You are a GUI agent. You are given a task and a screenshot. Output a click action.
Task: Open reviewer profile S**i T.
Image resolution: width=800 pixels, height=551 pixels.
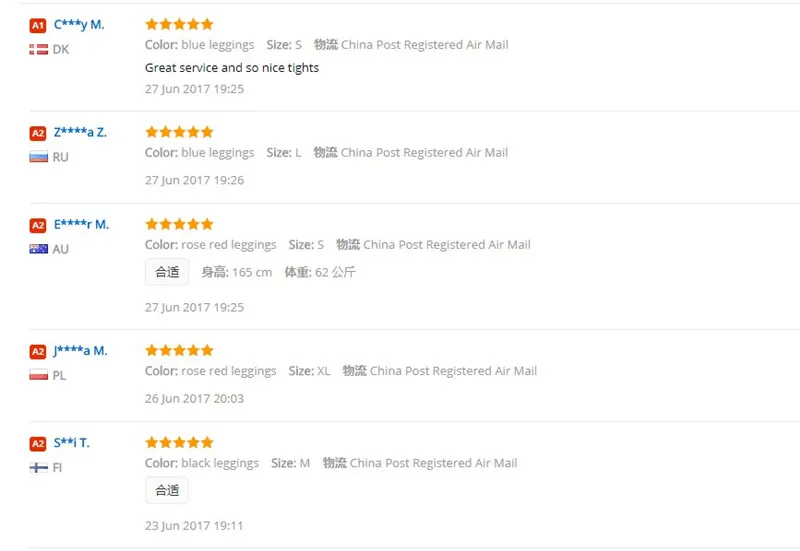point(71,443)
